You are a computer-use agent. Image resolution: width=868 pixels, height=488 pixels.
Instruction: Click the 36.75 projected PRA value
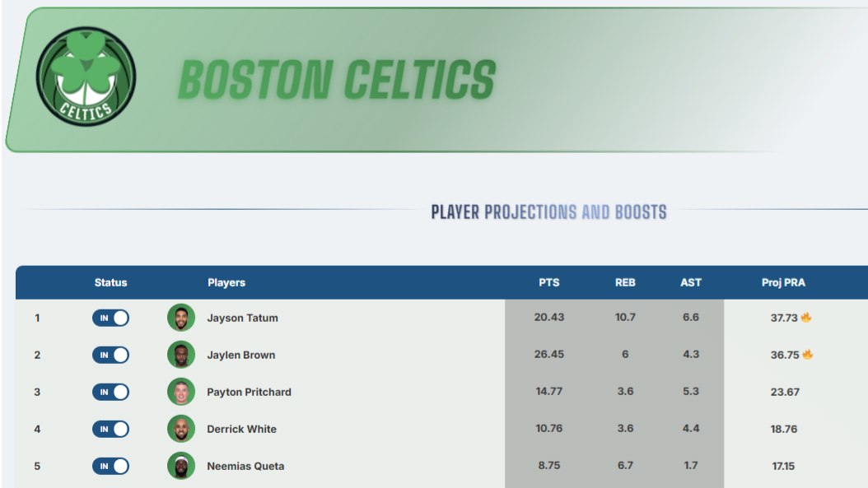pyautogui.click(x=785, y=355)
